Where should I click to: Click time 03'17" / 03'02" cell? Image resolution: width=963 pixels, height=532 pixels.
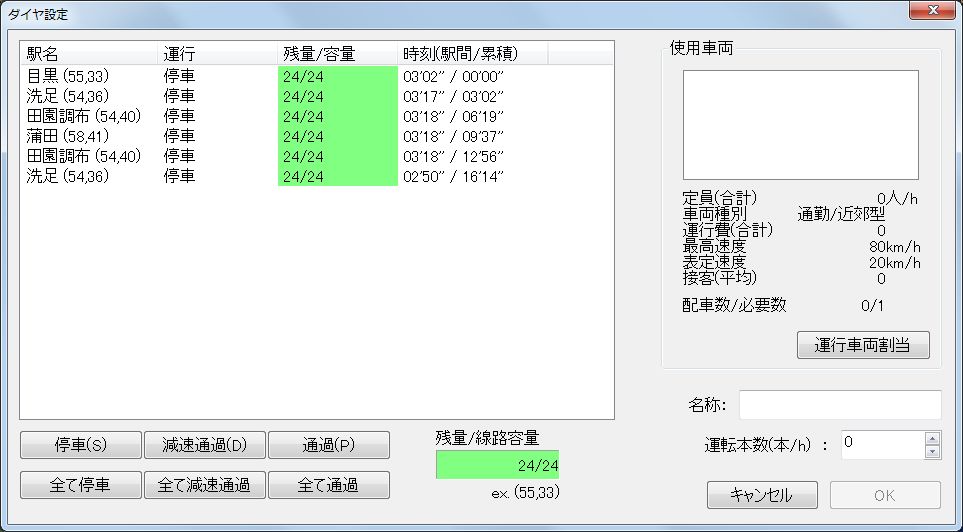(453, 96)
